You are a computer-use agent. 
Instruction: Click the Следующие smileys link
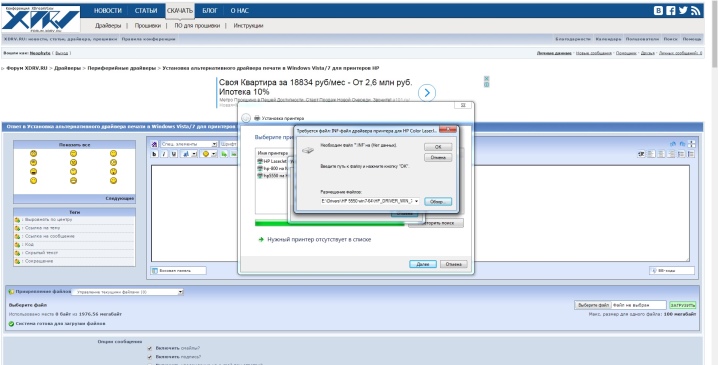click(120, 199)
